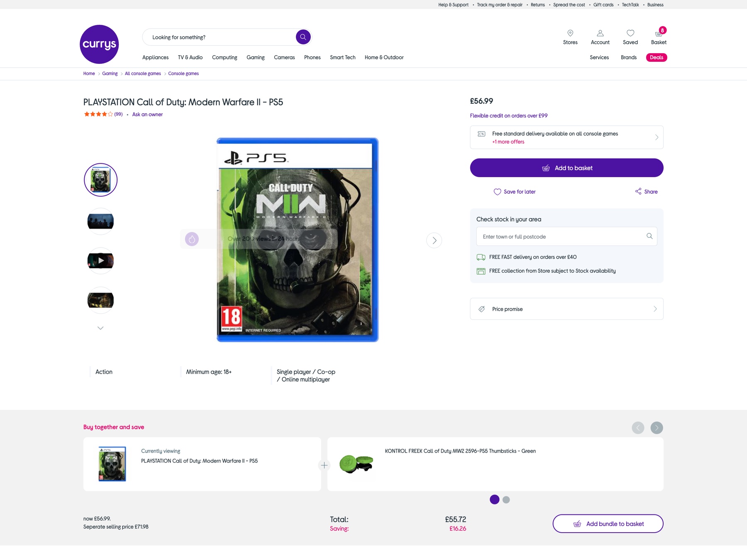
Task: Click the Price promise tag icon
Action: click(481, 309)
